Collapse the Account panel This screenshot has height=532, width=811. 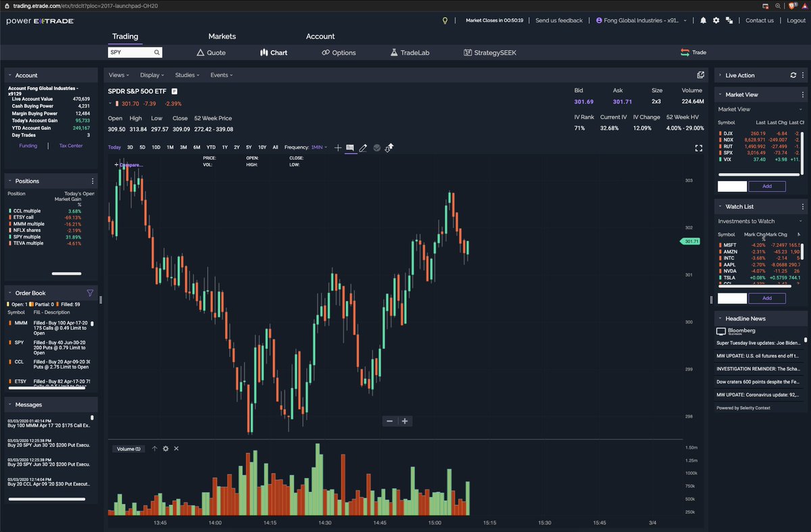point(10,76)
